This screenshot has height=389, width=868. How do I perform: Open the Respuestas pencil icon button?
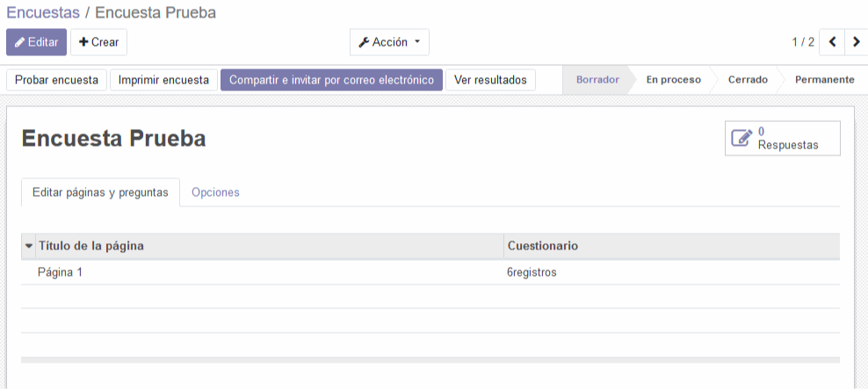(x=782, y=139)
